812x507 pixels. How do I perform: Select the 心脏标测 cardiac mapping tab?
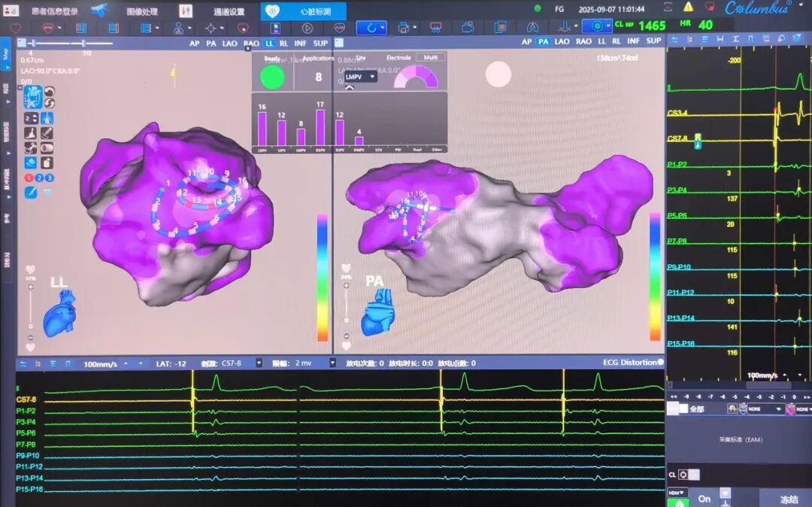304,11
